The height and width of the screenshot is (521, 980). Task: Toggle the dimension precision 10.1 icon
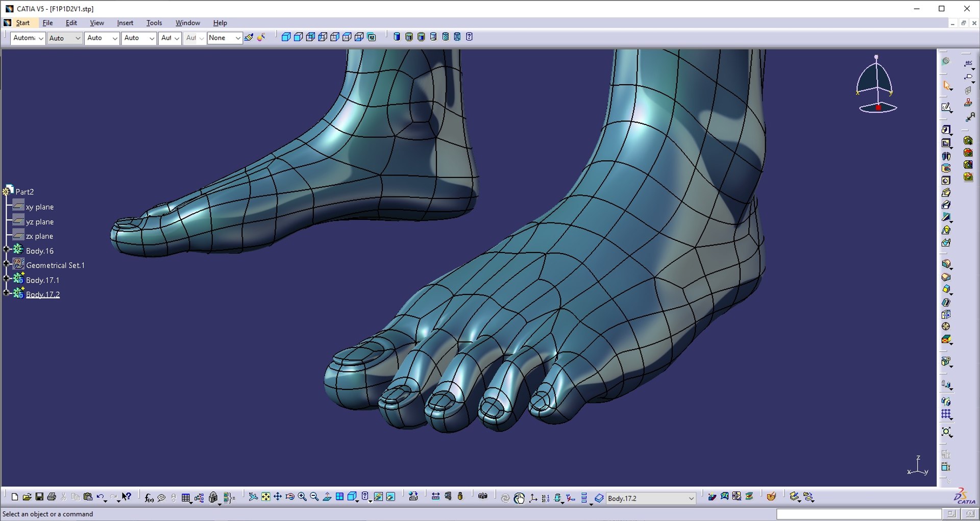(x=546, y=498)
